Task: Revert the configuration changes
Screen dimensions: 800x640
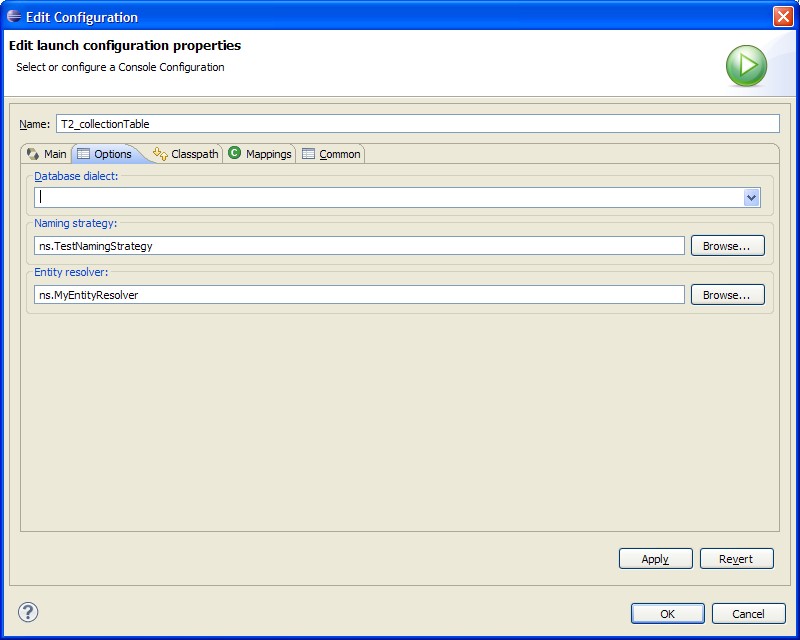Action: pyautogui.click(x=737, y=558)
